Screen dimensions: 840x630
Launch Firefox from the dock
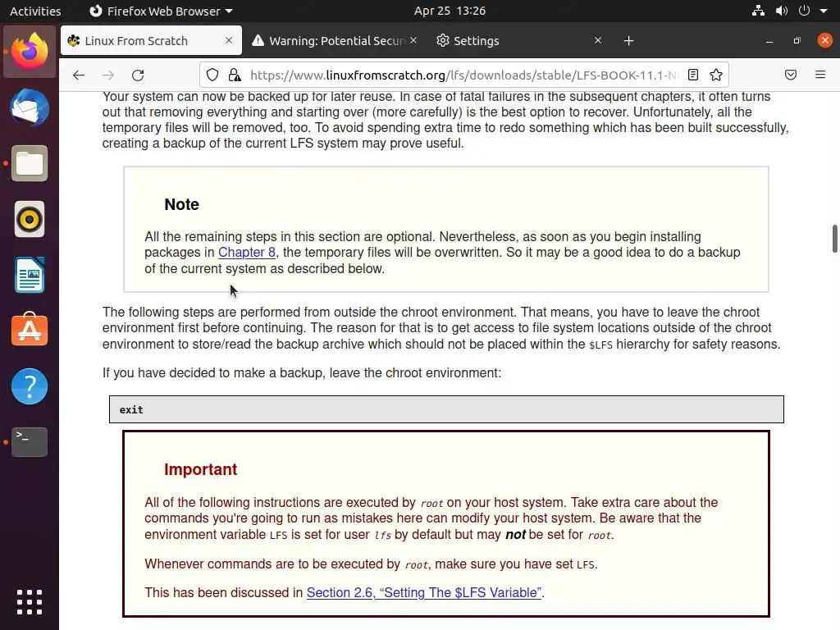30,52
